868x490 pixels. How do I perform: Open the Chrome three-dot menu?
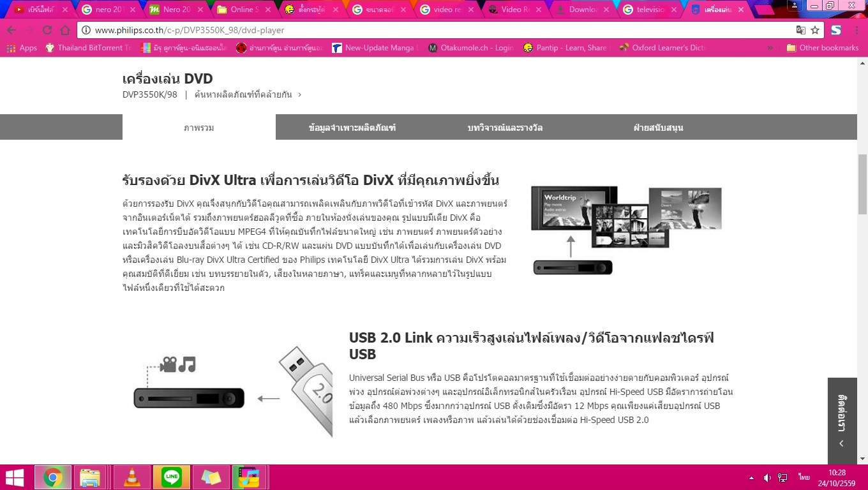click(x=857, y=29)
